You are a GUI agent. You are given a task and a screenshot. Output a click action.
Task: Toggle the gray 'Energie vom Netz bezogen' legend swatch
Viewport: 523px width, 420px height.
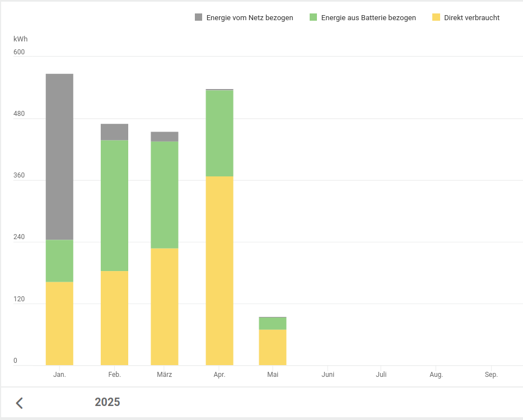pos(199,17)
